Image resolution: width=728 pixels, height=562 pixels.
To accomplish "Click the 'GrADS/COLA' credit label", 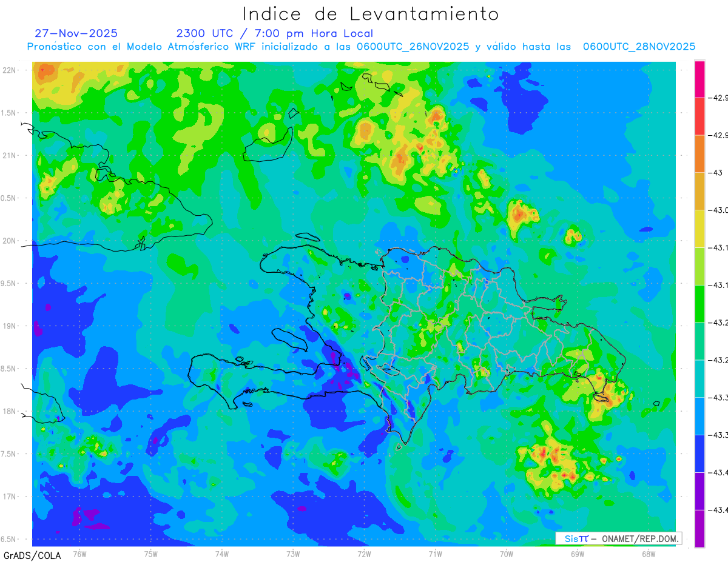I will click(32, 555).
